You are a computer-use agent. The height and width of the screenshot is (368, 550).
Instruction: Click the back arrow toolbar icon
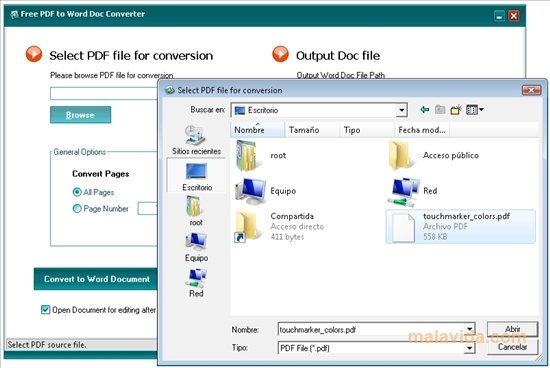pyautogui.click(x=424, y=110)
